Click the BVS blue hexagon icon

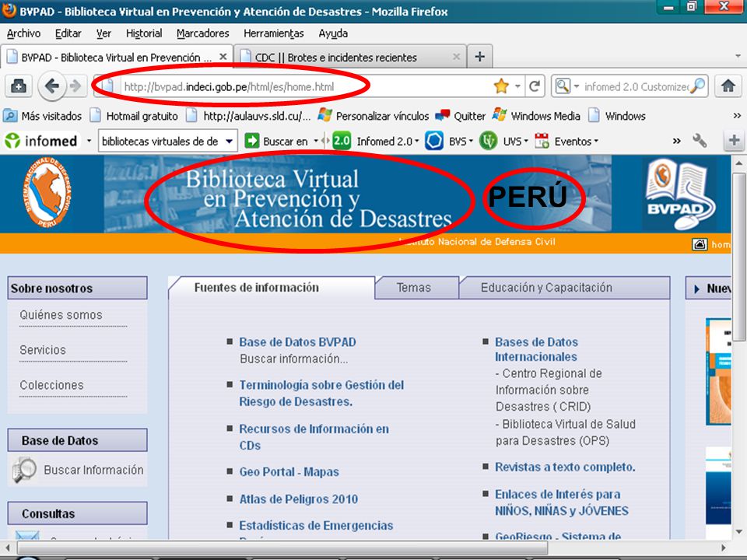[x=434, y=141]
